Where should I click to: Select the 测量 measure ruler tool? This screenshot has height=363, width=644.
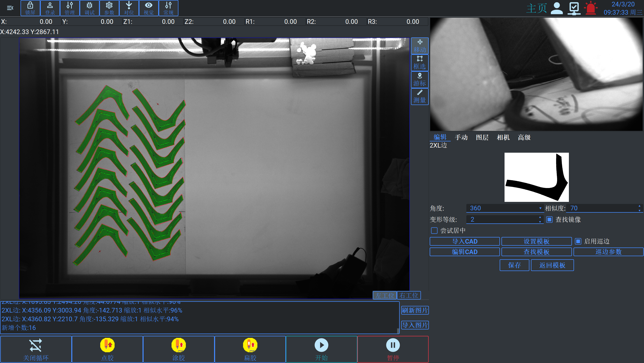420,97
